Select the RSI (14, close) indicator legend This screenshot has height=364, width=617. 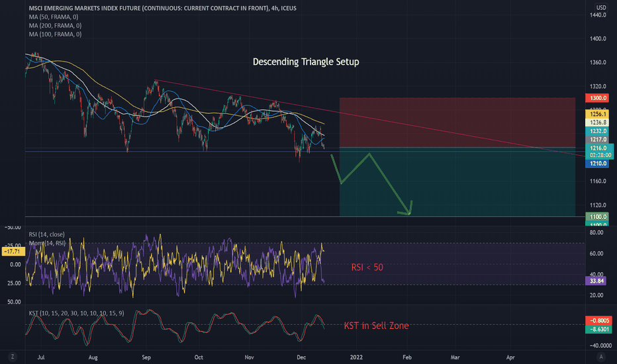tap(46, 234)
